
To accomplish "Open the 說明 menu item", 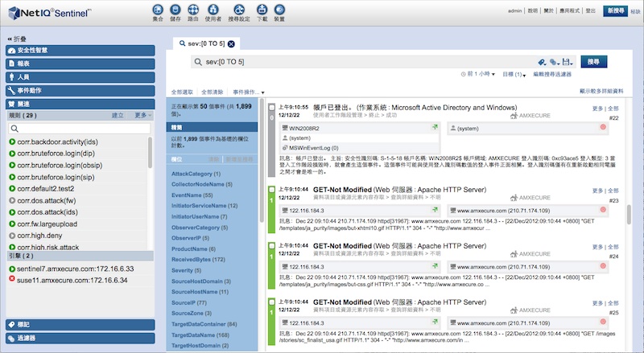I will click(533, 10).
